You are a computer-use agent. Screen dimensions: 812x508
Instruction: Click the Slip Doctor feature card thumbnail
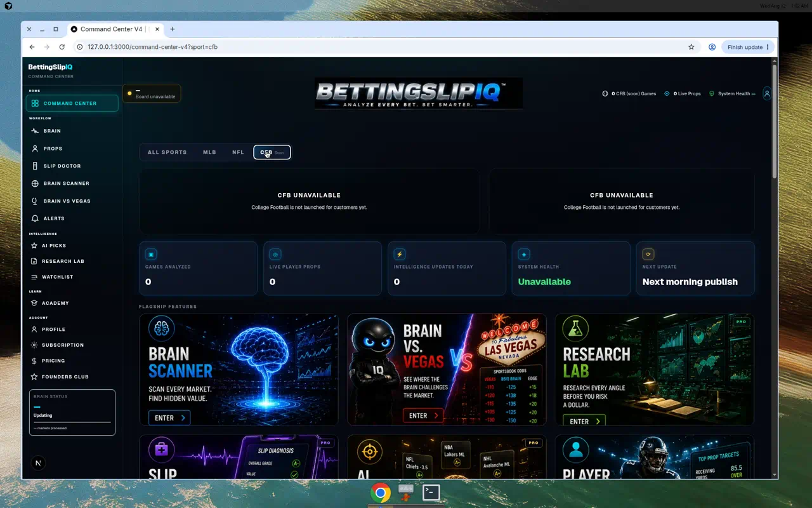pyautogui.click(x=239, y=457)
